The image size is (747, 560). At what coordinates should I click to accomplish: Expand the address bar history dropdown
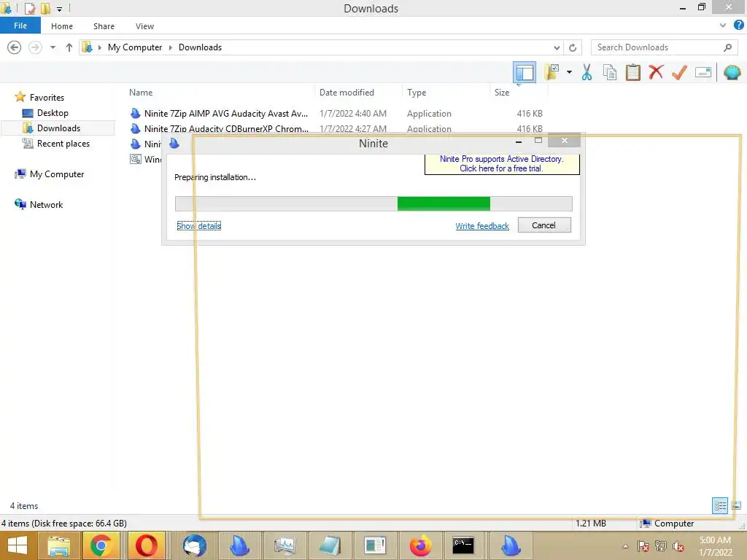pos(557,47)
